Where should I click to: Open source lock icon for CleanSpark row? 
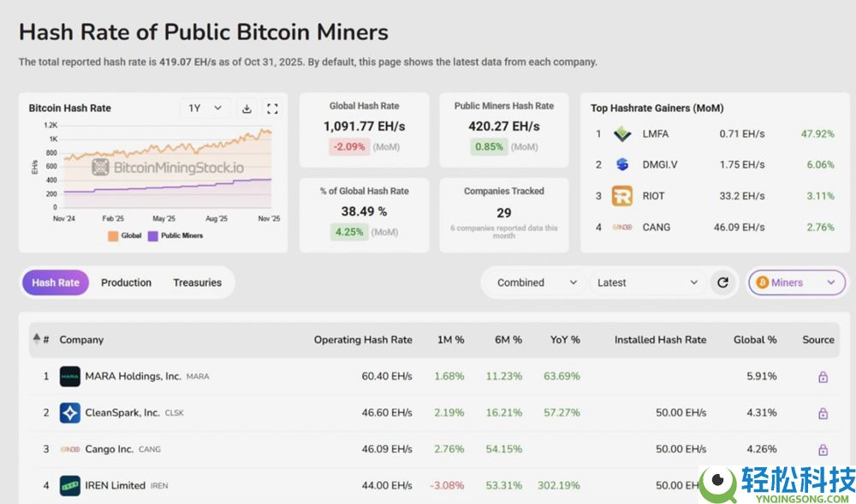[x=823, y=413]
